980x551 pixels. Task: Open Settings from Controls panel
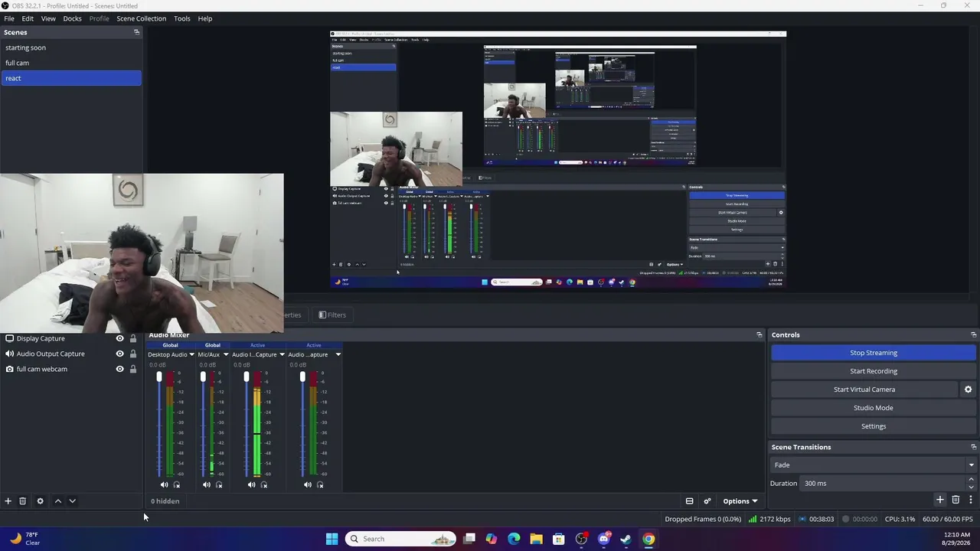[874, 426]
